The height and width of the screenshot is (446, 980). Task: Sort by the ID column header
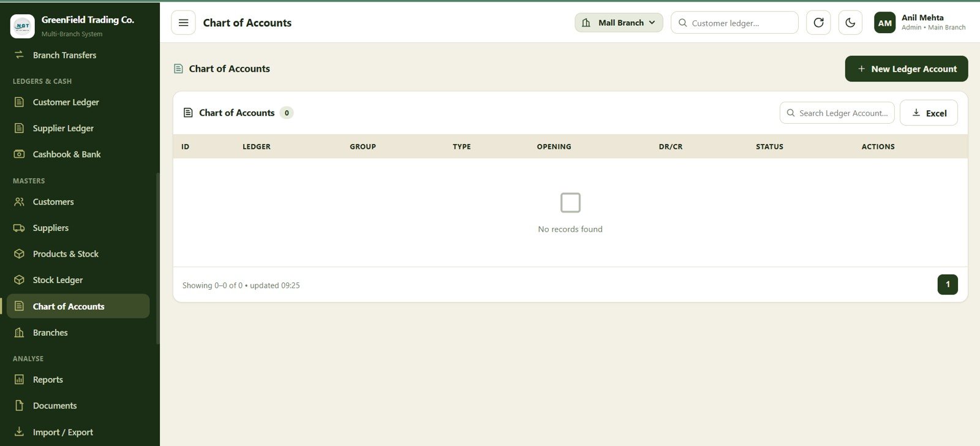click(186, 146)
